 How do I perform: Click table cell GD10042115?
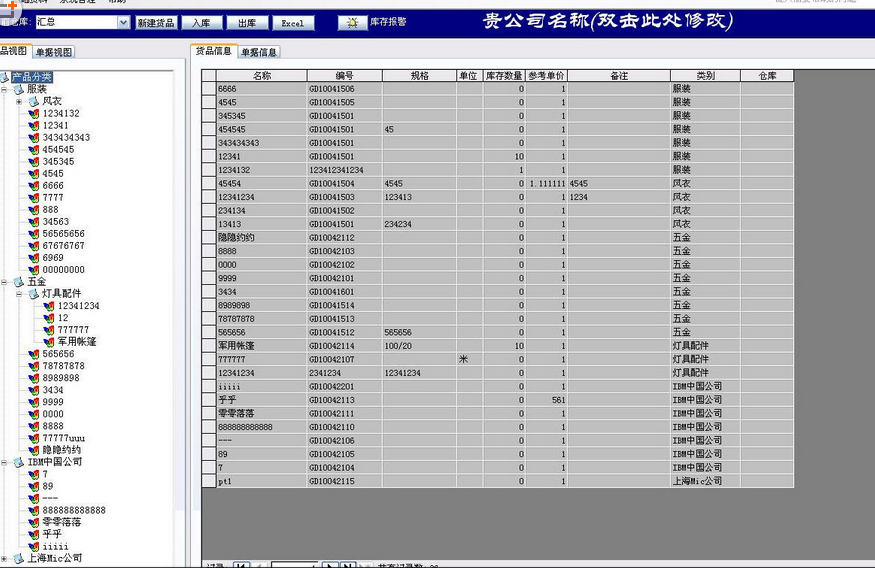344,481
